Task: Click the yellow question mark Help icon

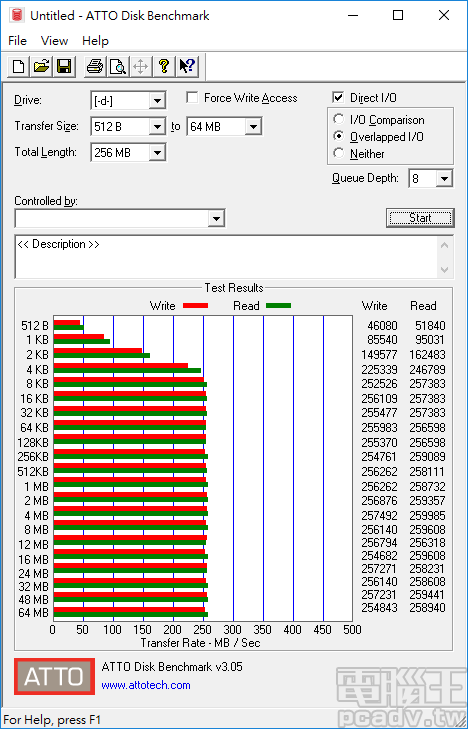Action: click(164, 66)
